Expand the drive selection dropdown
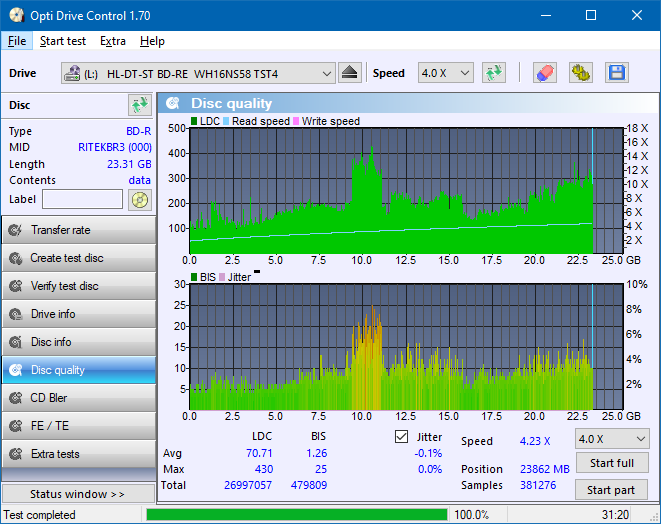The image size is (661, 524). [326, 73]
